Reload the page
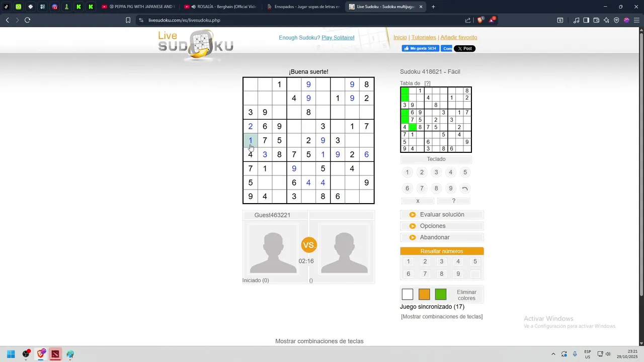Image resolution: width=644 pixels, height=362 pixels. point(27,20)
